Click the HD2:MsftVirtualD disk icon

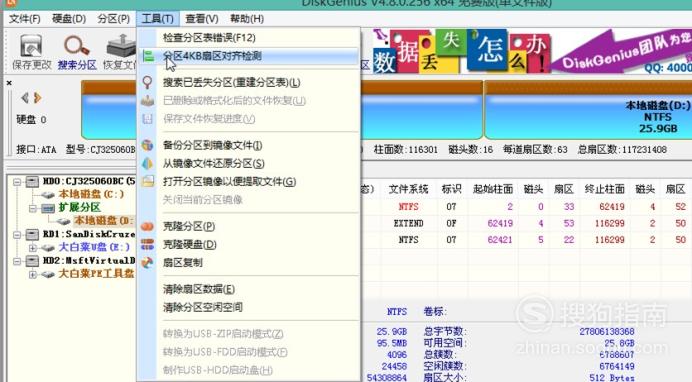[x=32, y=261]
